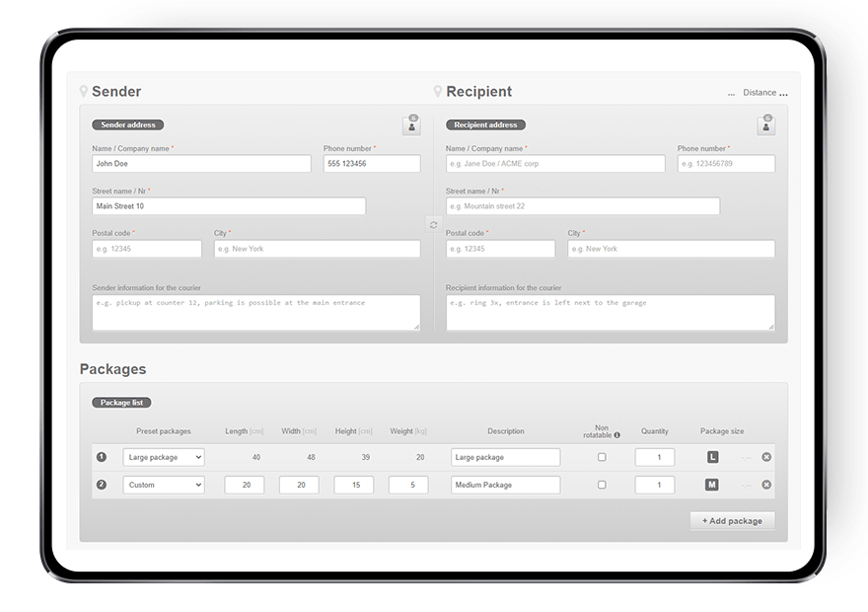Click the Length field of Custom package
This screenshot has height=612, width=868.
click(245, 485)
